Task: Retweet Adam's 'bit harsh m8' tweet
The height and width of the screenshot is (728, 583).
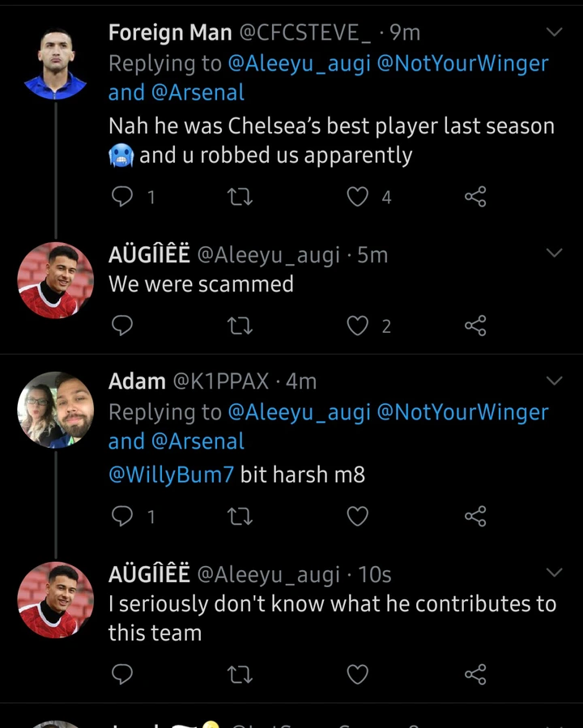Action: click(240, 516)
